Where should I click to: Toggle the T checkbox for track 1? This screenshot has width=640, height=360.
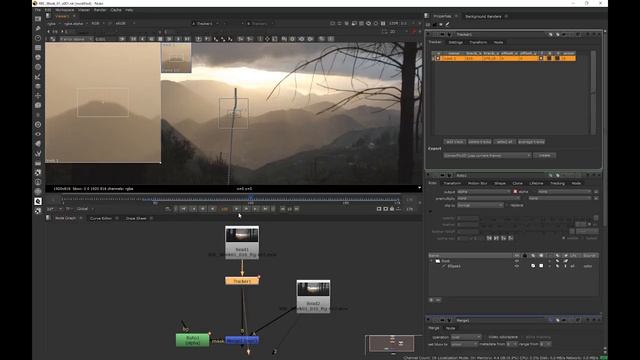point(541,58)
